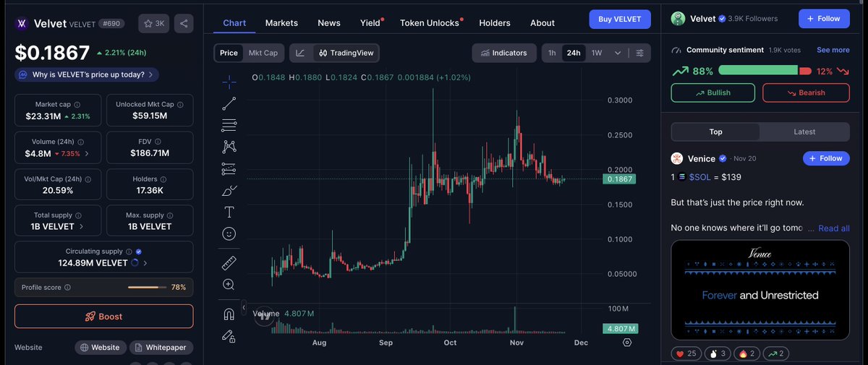
Task: Switch to TradingView chart mode
Action: [x=345, y=53]
